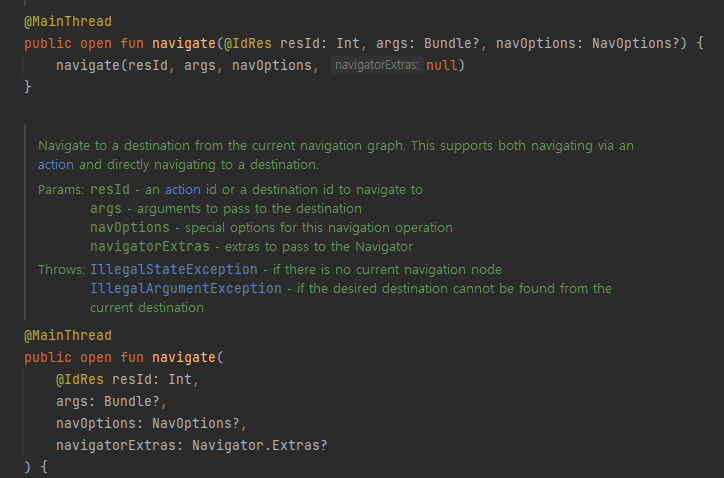Click 'resId' in the Params documentation
Screen dimensions: 724x478
point(110,190)
